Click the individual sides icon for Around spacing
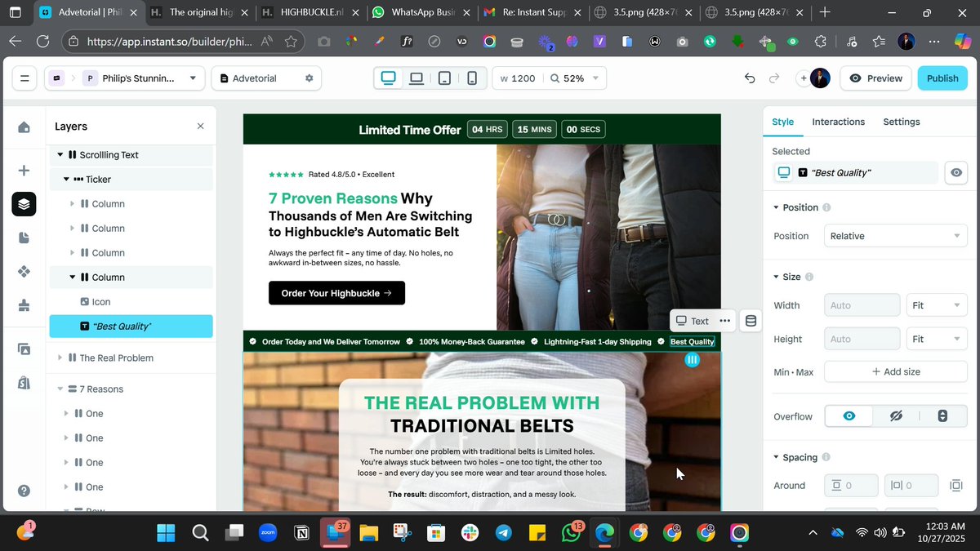This screenshot has height=551, width=980. [x=955, y=486]
